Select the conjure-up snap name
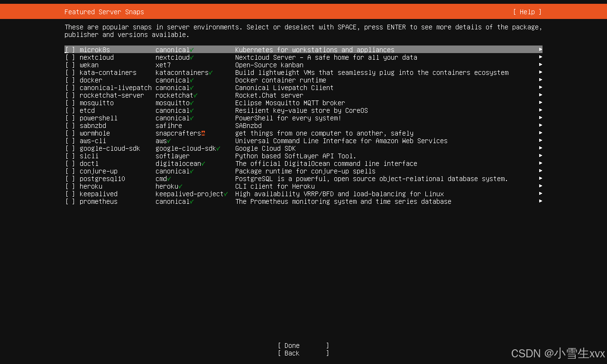This screenshot has height=364, width=607. pos(99,171)
